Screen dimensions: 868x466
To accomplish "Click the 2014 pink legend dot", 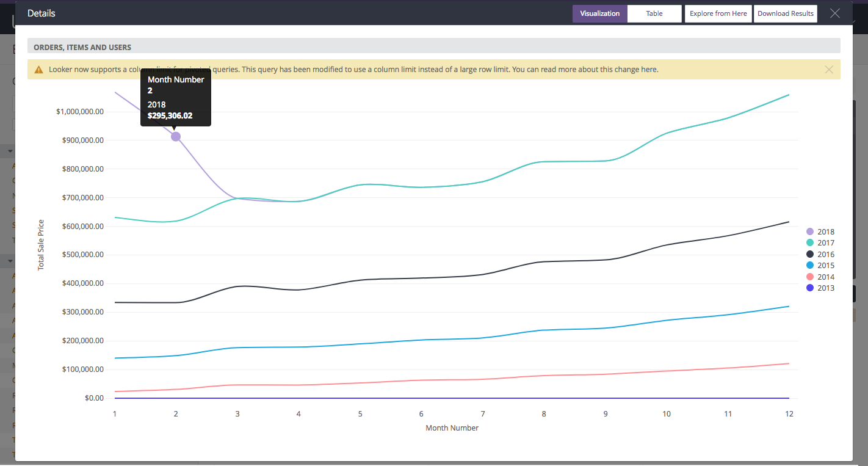I will click(810, 277).
